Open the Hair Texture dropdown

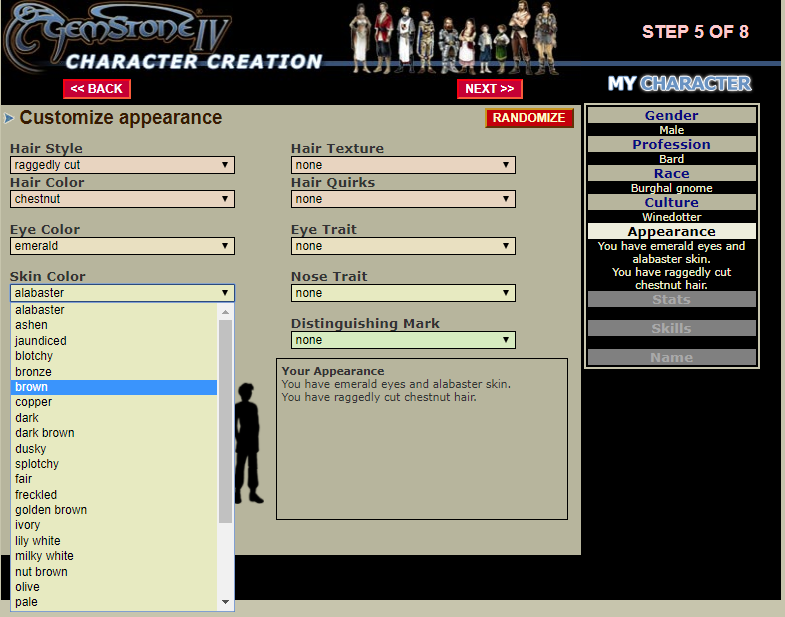coord(403,165)
